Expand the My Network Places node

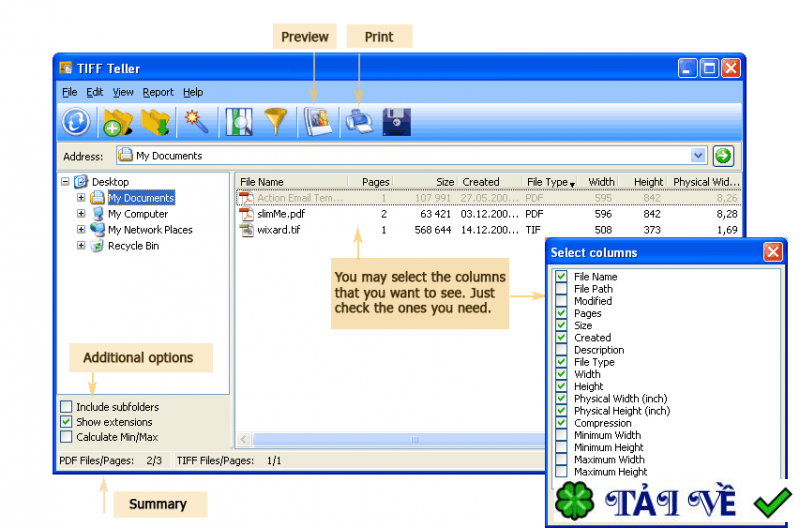pyautogui.click(x=81, y=230)
